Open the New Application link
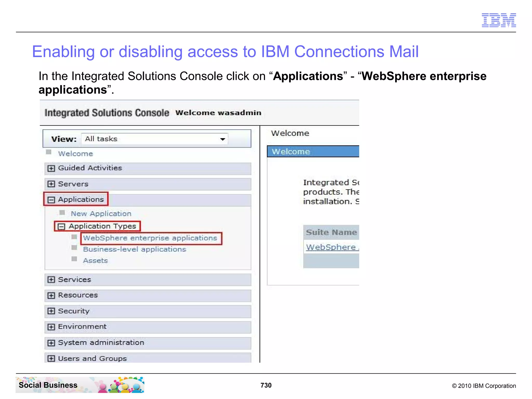 [x=101, y=214]
